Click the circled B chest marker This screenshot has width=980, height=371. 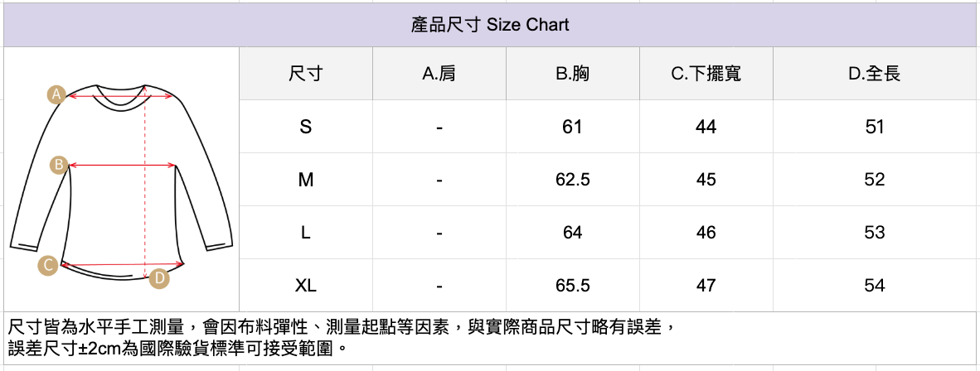click(59, 165)
